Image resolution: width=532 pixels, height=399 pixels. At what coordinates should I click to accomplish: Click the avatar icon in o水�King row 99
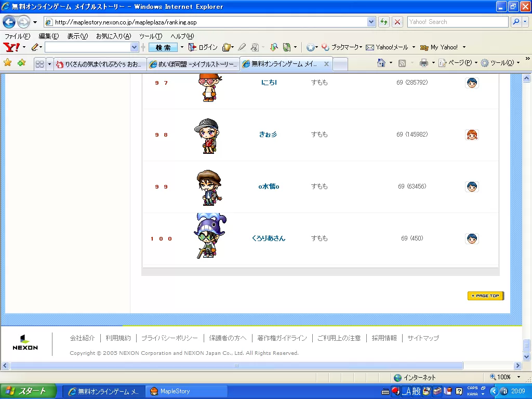click(472, 187)
